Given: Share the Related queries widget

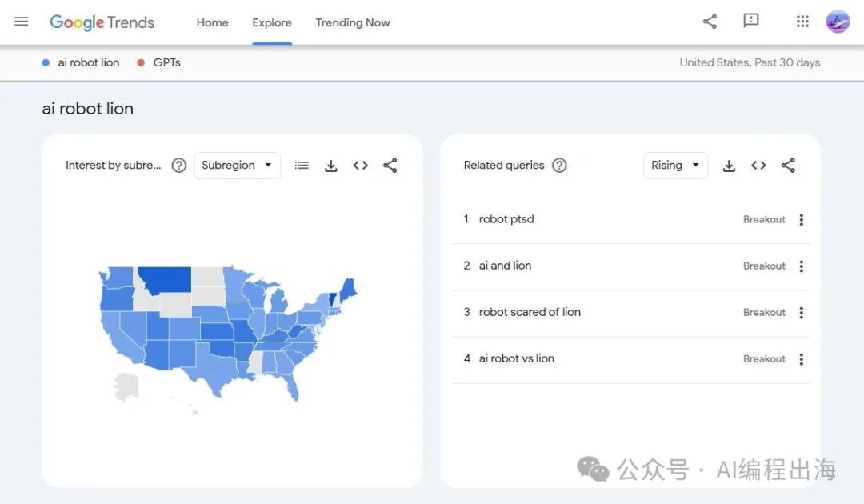Looking at the screenshot, I should click(788, 166).
